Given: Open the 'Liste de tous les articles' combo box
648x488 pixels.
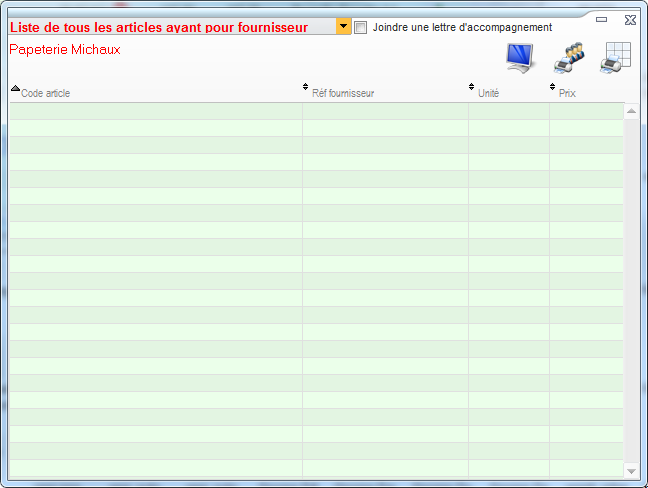Looking at the screenshot, I should pos(170,27).
